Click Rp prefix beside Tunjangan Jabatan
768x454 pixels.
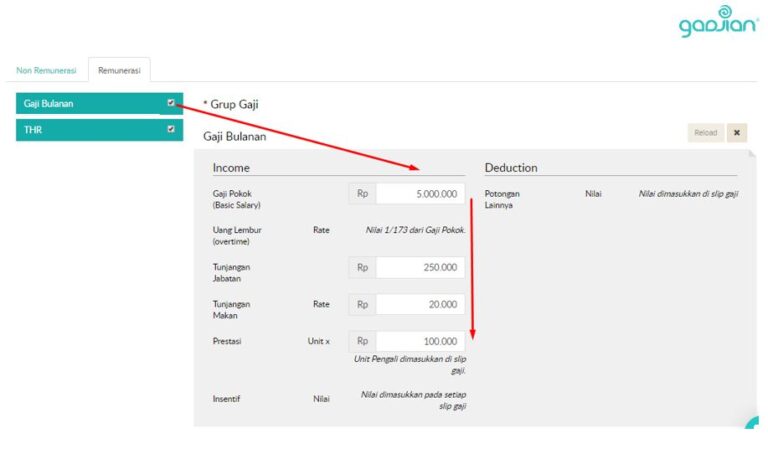(x=362, y=267)
